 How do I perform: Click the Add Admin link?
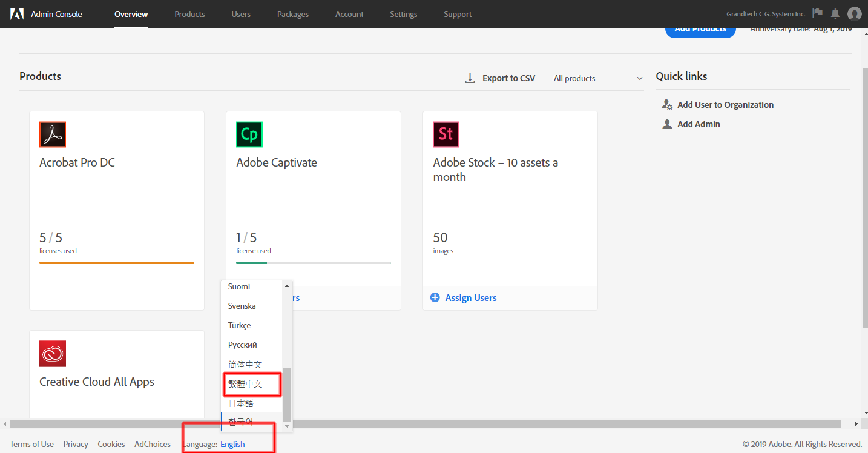coord(699,124)
